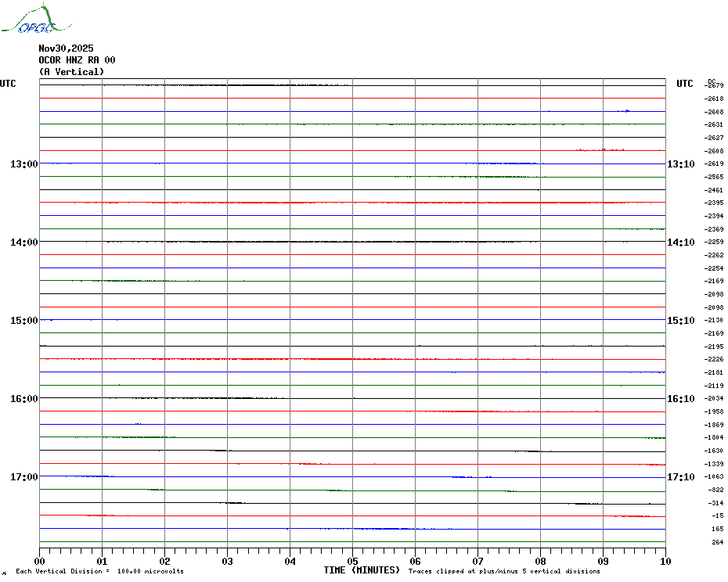Select the 15:00 hour marker on left
The height and width of the screenshot is (582, 728).
(x=23, y=321)
